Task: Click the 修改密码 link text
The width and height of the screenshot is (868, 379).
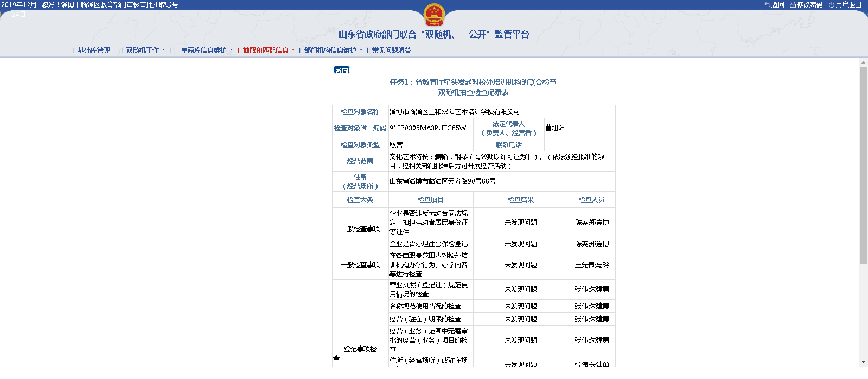Action: pyautogui.click(x=809, y=5)
